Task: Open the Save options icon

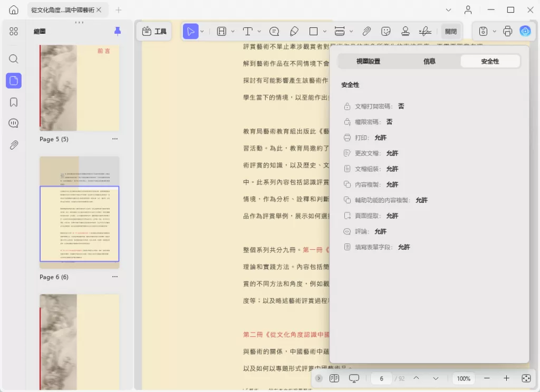Action: 483,31
